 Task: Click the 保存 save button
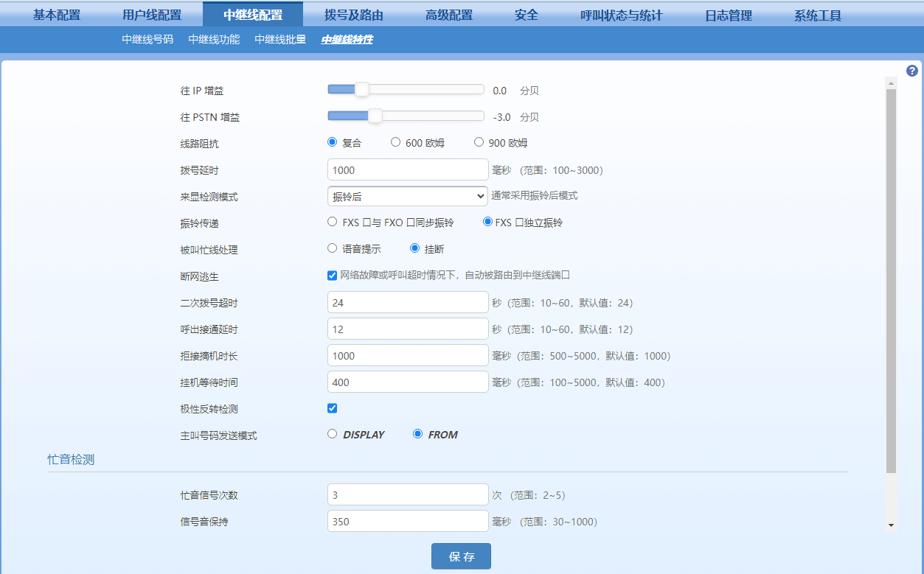[461, 556]
